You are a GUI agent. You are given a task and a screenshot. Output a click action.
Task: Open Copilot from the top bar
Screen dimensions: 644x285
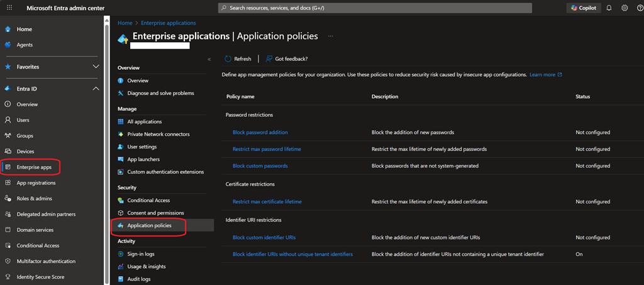pos(582,8)
